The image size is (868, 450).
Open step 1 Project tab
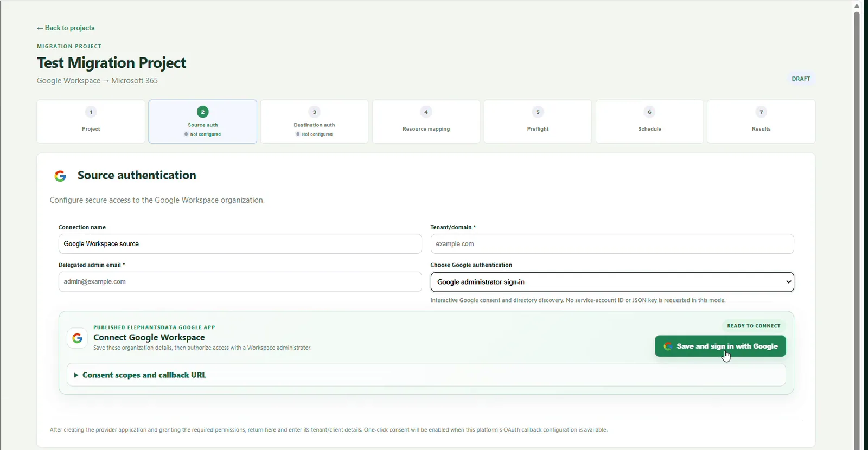91,121
